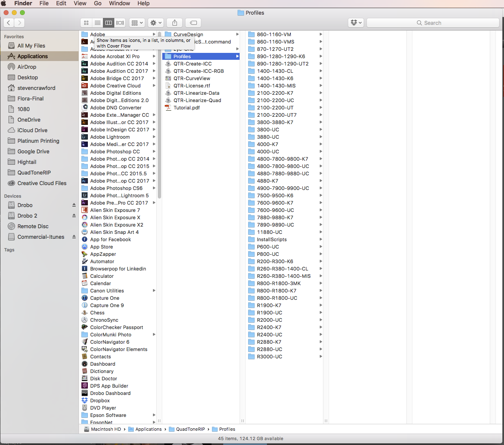The height and width of the screenshot is (445, 504).
Task: Click the Share toolbar button
Action: pyautogui.click(x=175, y=23)
